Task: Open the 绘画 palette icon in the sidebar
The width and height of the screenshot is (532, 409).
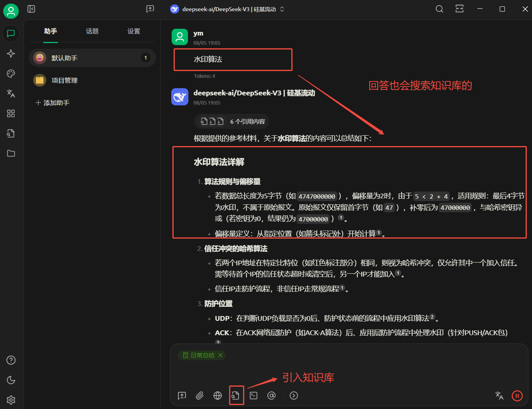Action: tap(11, 73)
